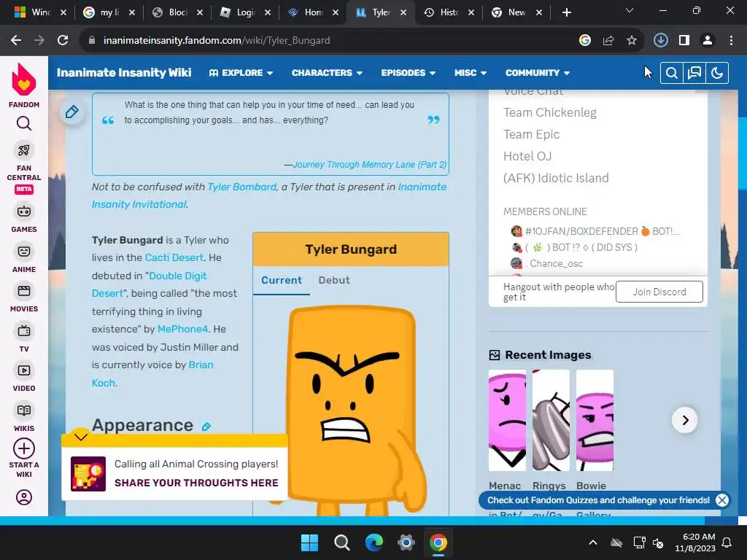Toggle the Chrome side panel
The width and height of the screenshot is (747, 560).
(x=684, y=41)
